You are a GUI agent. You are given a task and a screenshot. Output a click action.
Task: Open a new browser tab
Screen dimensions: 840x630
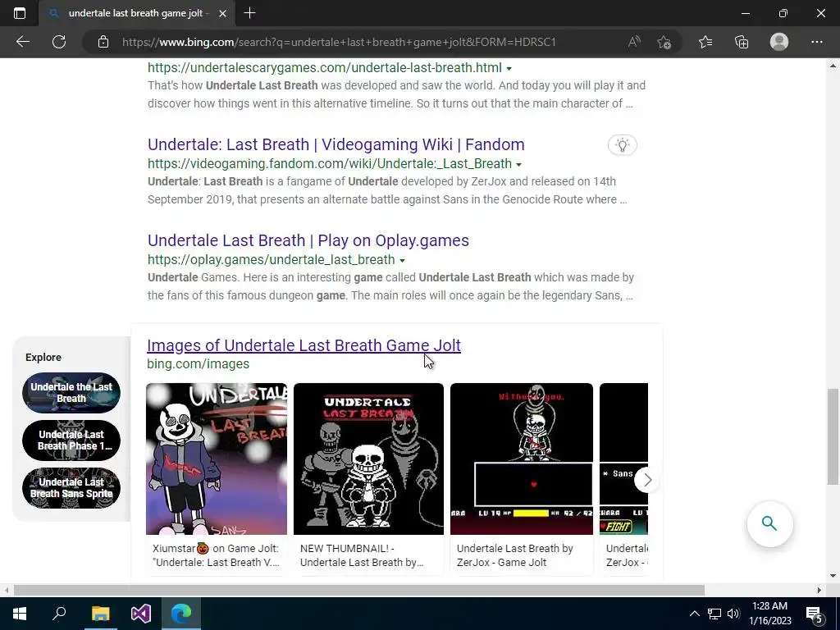[x=249, y=13]
